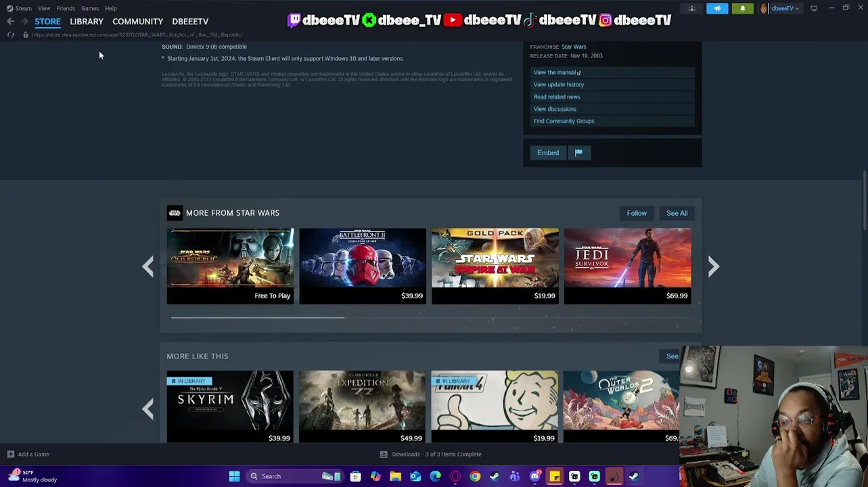Click the Star Wars carousel scroll bar
This screenshot has width=868, height=487.
coord(258,317)
